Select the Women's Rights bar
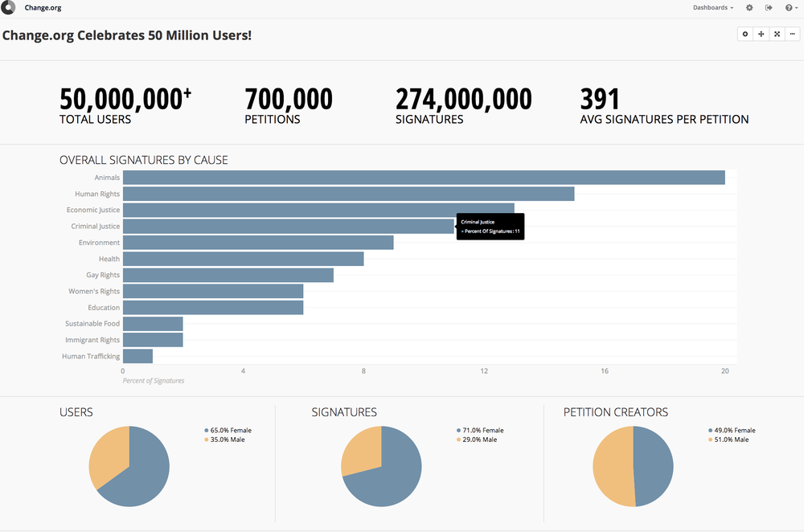 [213, 291]
